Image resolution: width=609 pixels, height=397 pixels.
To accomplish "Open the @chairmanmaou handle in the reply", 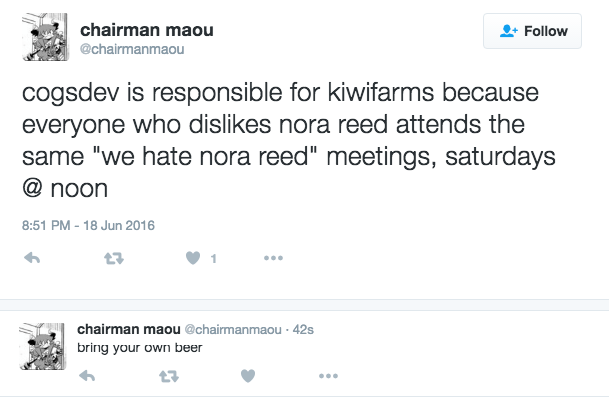I will (x=233, y=329).
